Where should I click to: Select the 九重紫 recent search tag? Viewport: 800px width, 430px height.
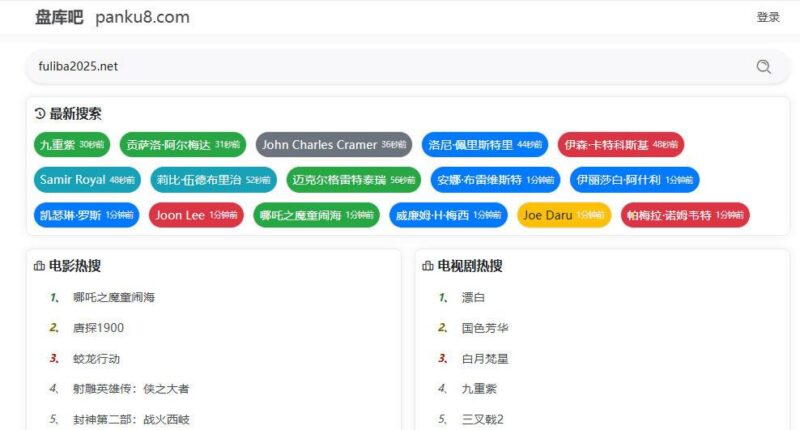(x=72, y=145)
